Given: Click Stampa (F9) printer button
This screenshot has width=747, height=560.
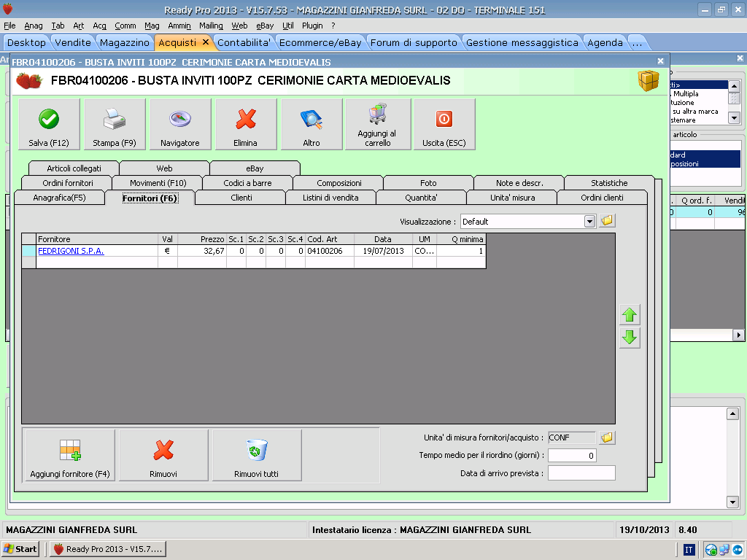Looking at the screenshot, I should [115, 124].
